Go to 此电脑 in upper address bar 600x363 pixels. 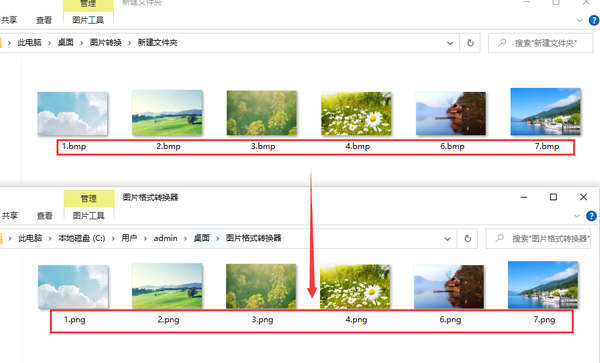coord(29,42)
